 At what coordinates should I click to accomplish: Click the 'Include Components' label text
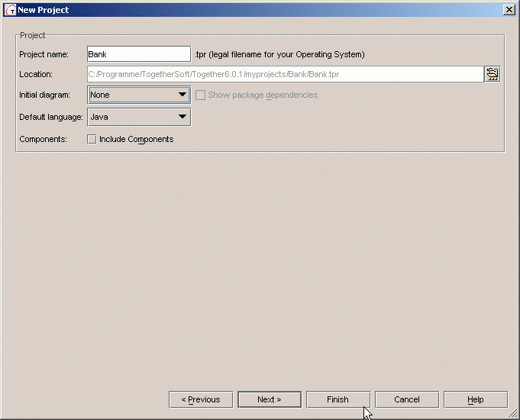point(136,140)
